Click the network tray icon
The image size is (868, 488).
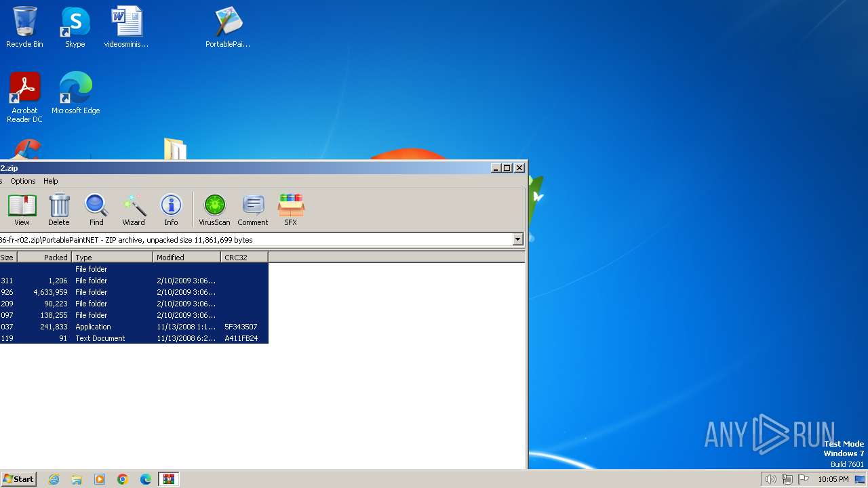pyautogui.click(x=787, y=479)
